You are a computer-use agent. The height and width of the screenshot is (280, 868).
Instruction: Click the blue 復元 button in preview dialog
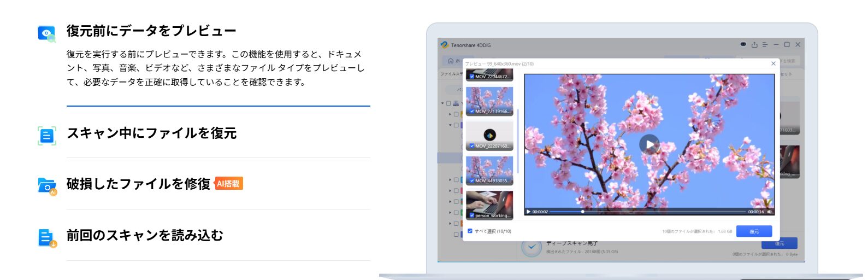[x=754, y=231]
